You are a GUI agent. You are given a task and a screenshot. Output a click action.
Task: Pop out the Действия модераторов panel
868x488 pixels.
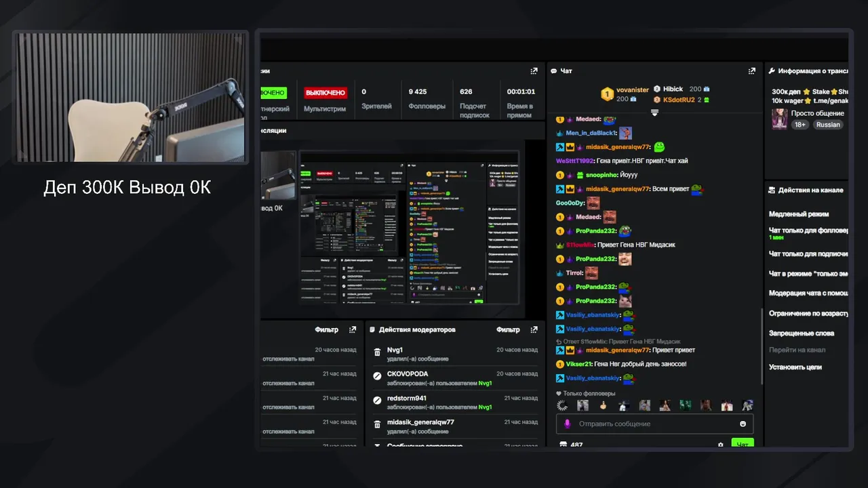click(534, 329)
